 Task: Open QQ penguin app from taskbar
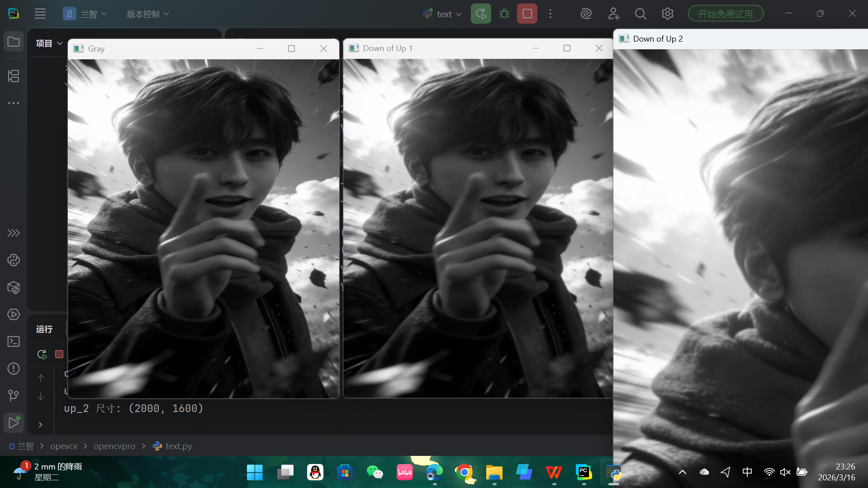click(x=315, y=473)
